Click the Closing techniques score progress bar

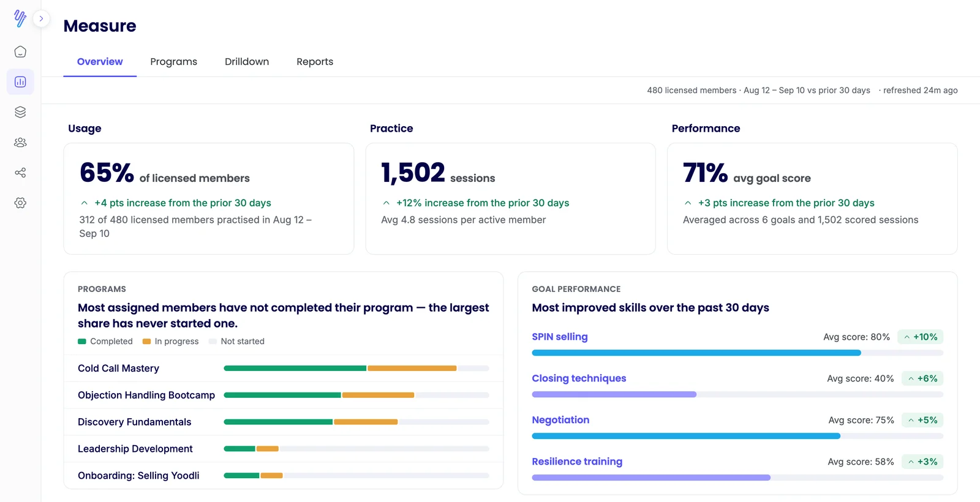coord(737,394)
